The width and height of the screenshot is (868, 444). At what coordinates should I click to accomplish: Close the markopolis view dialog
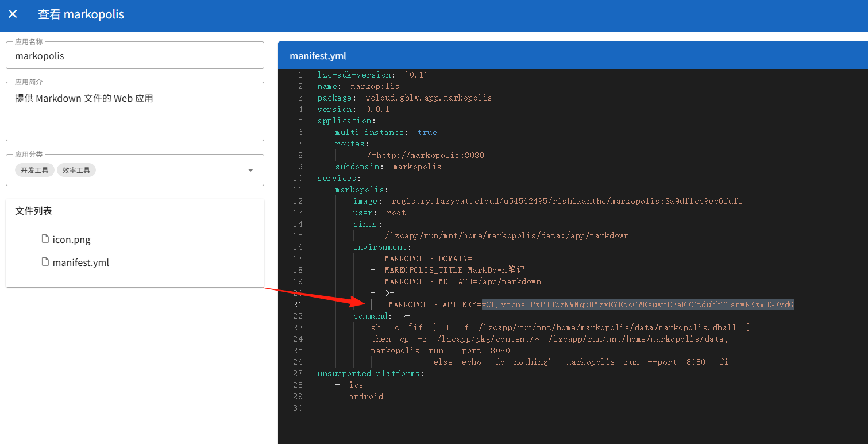coord(13,14)
